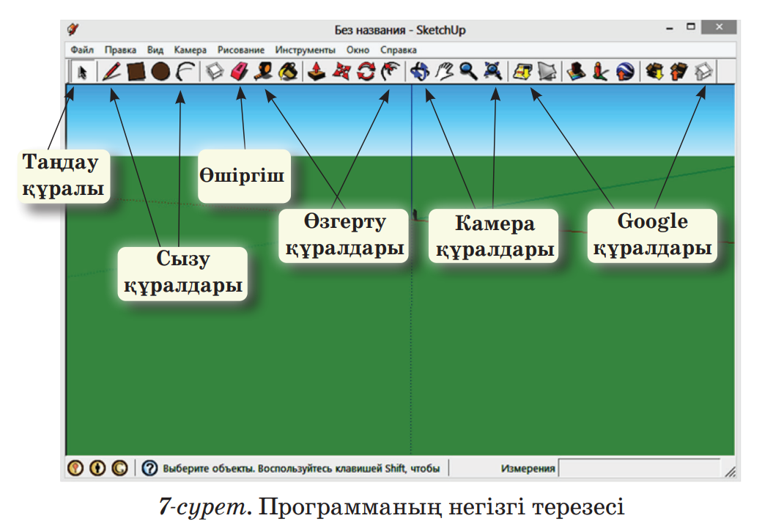
Task: Open the Справка menu
Action: (398, 50)
